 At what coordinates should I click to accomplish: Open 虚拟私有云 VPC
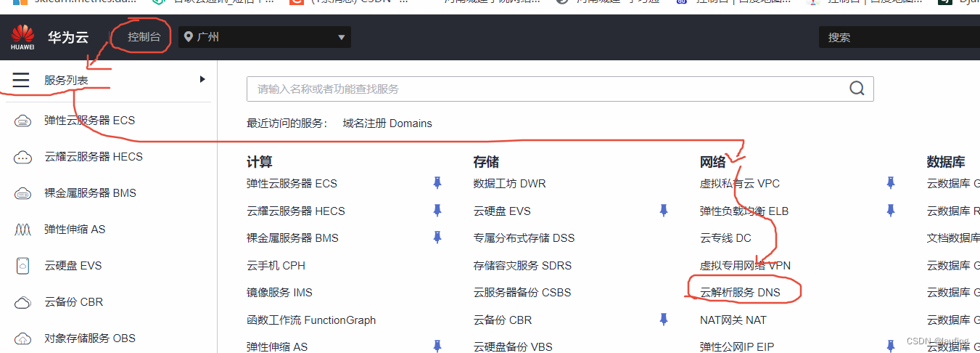740,184
